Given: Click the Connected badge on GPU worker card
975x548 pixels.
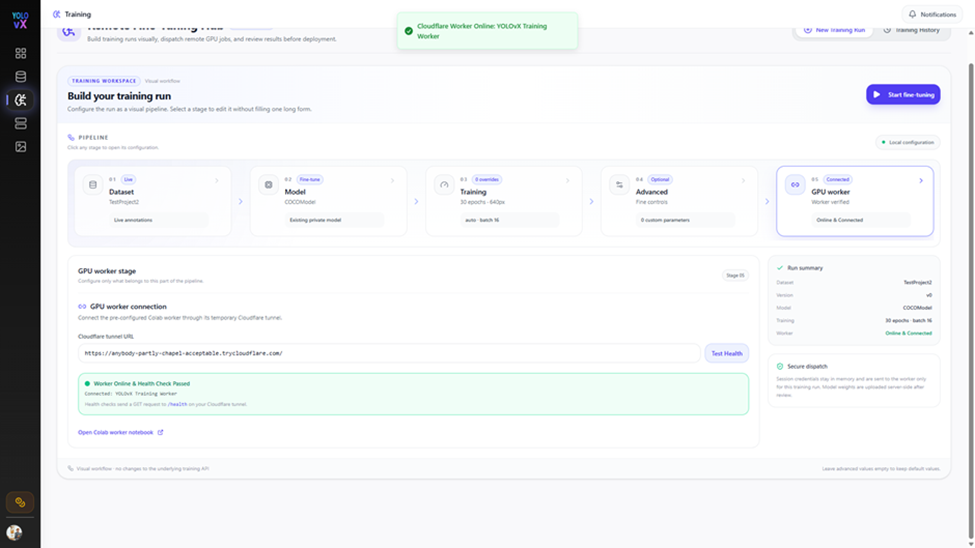Looking at the screenshot, I should (838, 180).
